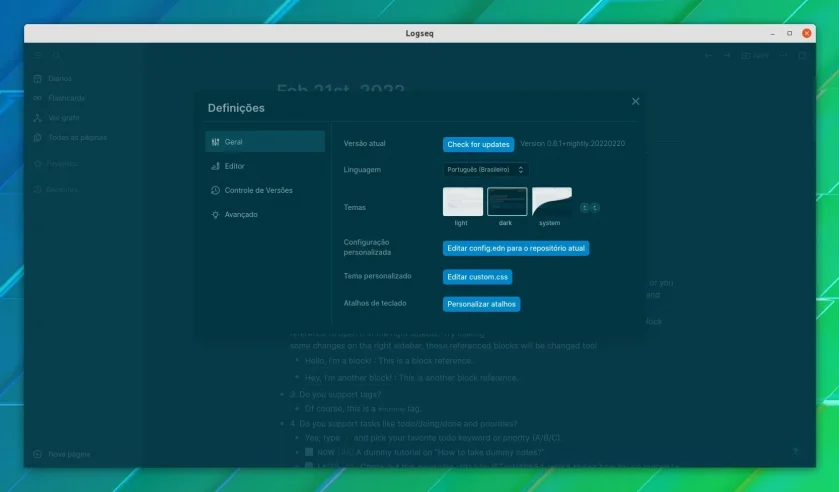This screenshot has width=840, height=492.
Task: Switch to the Editor settings tab
Action: (x=265, y=166)
